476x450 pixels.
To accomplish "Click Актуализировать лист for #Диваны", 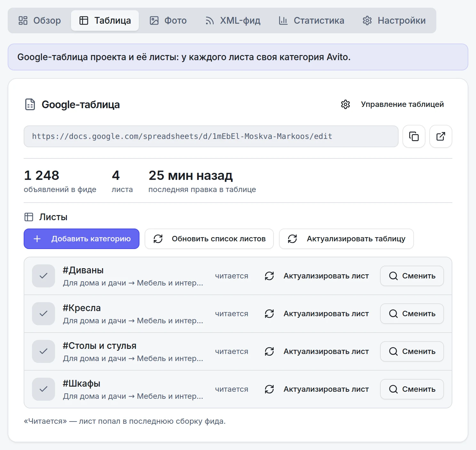I will (x=317, y=276).
